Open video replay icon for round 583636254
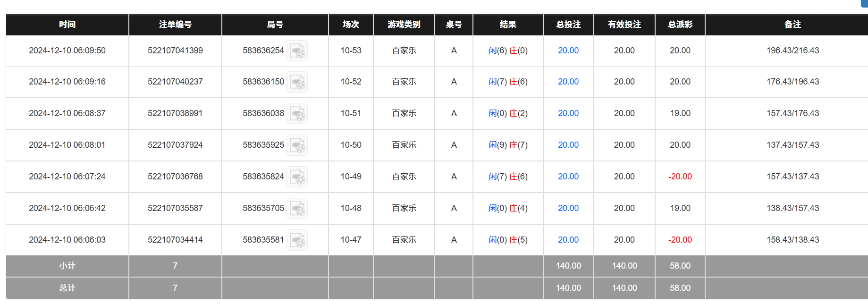868x304 pixels. (297, 51)
